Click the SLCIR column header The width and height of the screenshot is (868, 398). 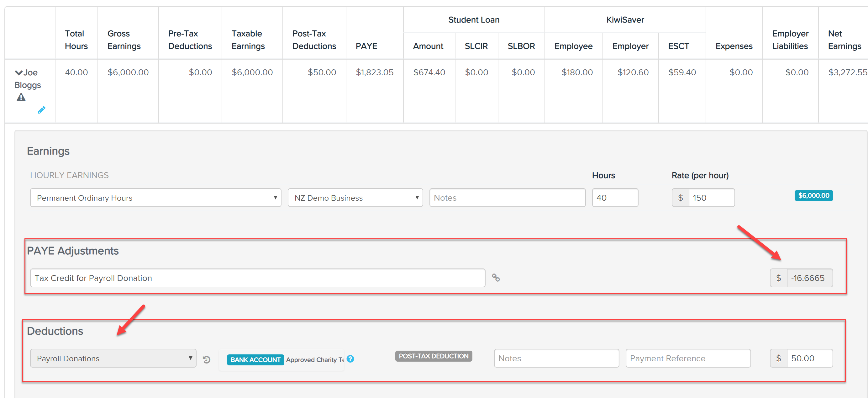[476, 46]
